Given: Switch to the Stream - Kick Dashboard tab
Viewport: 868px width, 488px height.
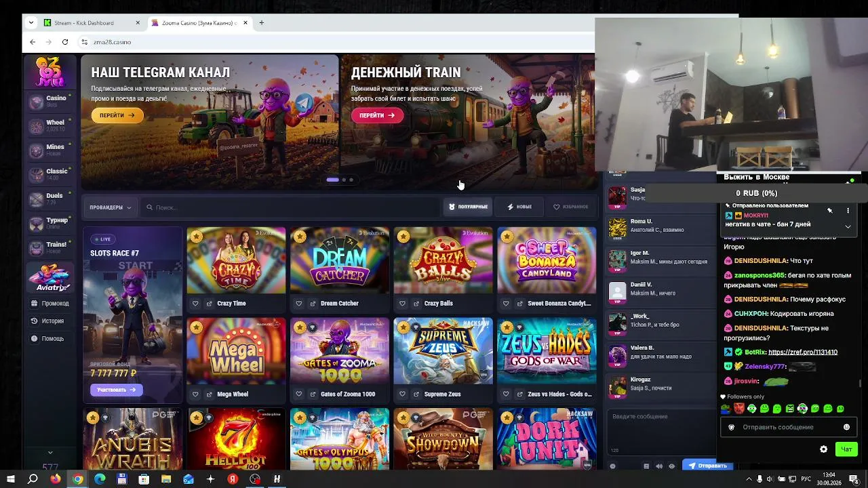Looking at the screenshot, I should 92,23.
